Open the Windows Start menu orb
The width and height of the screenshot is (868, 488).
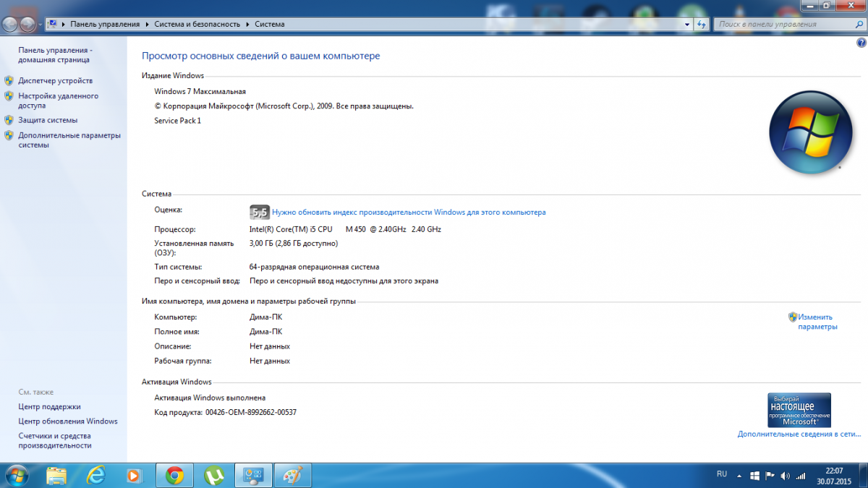pyautogui.click(x=16, y=475)
